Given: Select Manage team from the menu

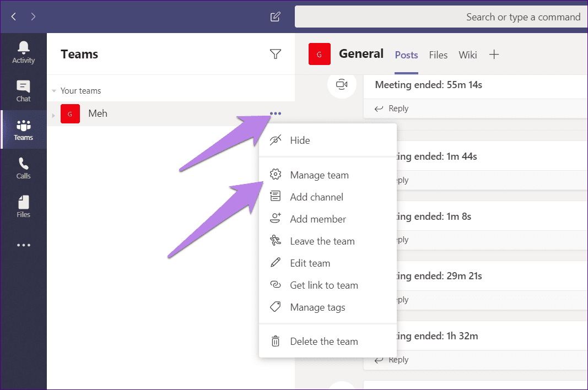Looking at the screenshot, I should click(x=319, y=175).
